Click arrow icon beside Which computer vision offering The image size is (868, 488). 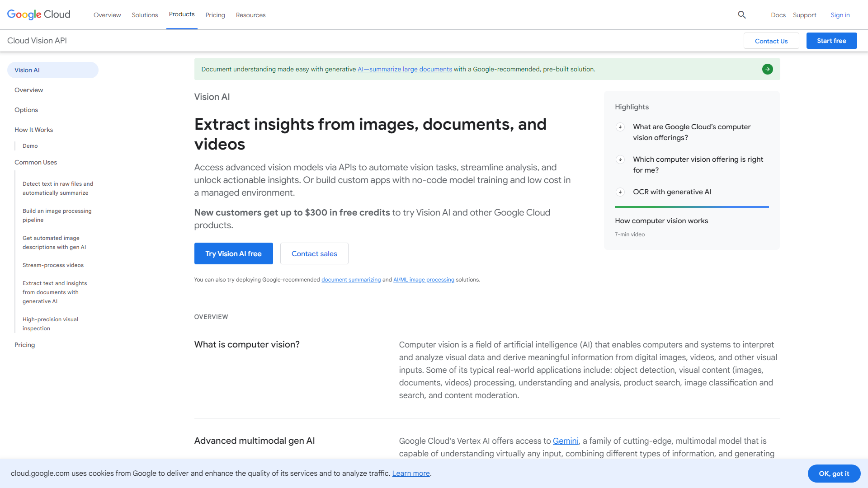point(620,160)
